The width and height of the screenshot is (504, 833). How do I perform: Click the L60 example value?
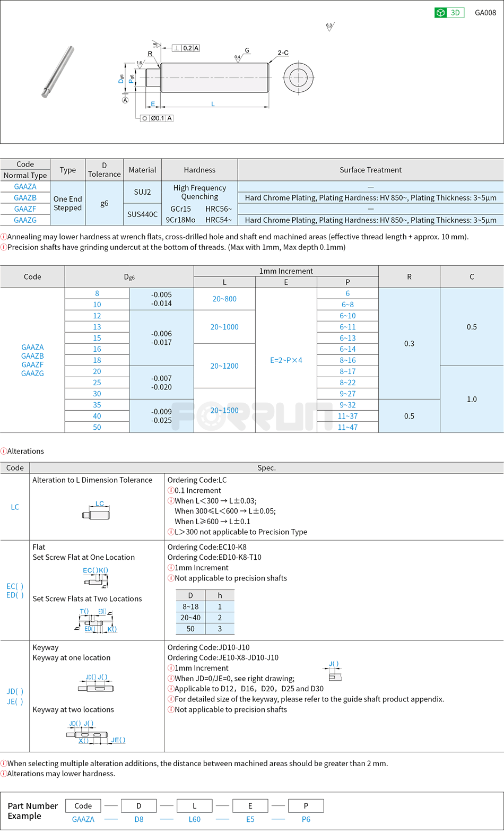[x=195, y=819]
